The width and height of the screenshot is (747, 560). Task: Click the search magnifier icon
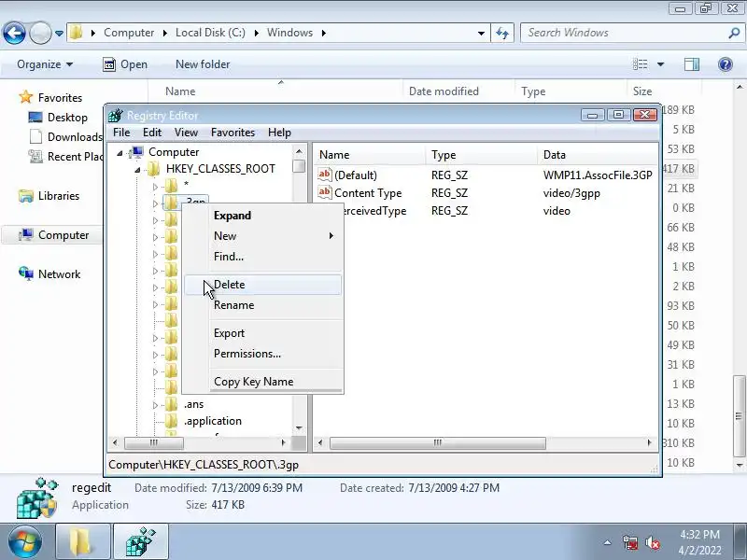pos(734,33)
